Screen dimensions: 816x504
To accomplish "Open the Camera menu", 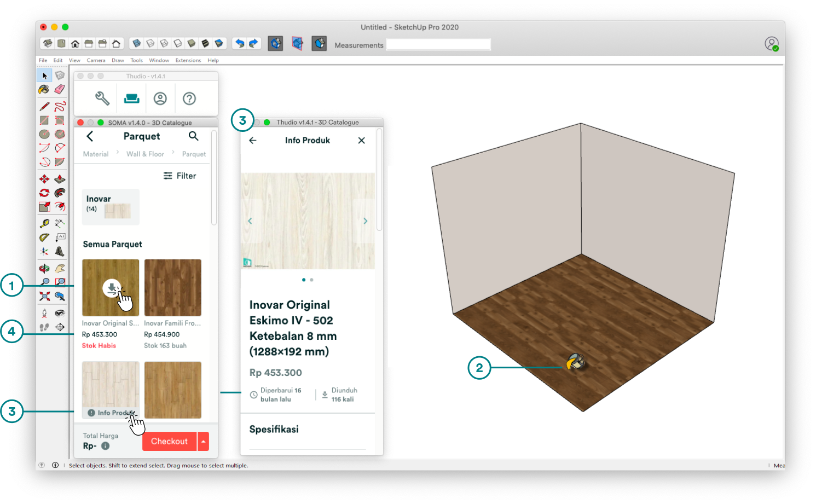I will coord(96,60).
